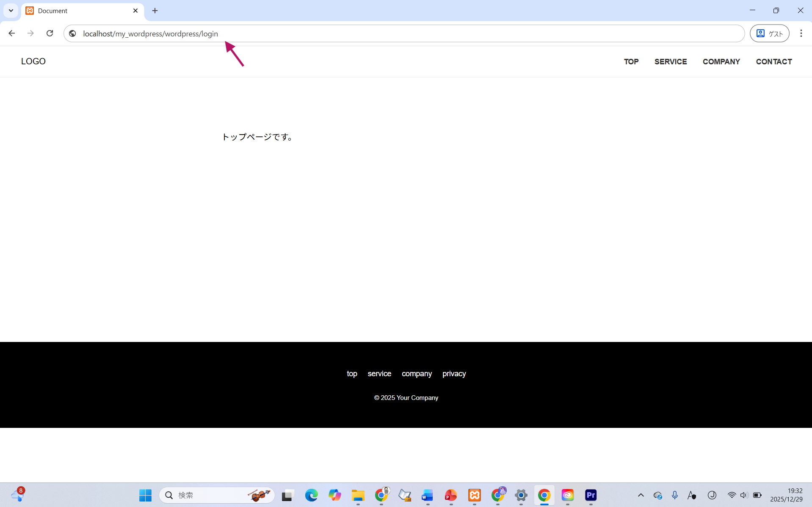Image resolution: width=812 pixels, height=507 pixels.
Task: Open the privacy footer link
Action: pos(454,374)
